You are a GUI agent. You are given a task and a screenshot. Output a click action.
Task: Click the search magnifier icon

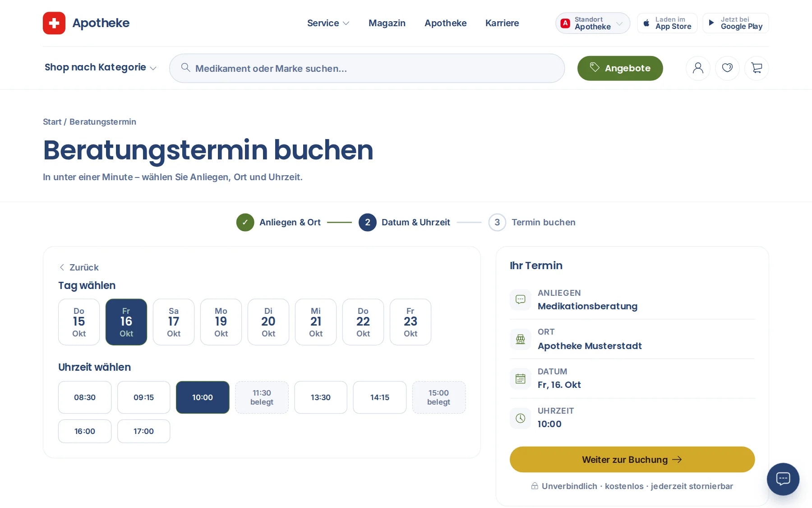tap(185, 68)
